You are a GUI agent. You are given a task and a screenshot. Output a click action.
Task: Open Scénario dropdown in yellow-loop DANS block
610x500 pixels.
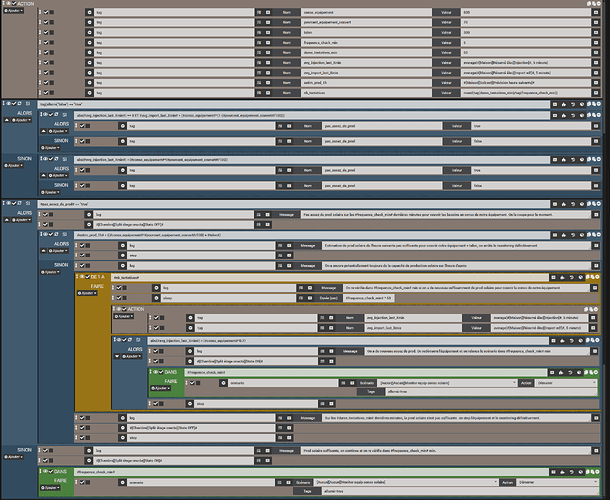448,383
